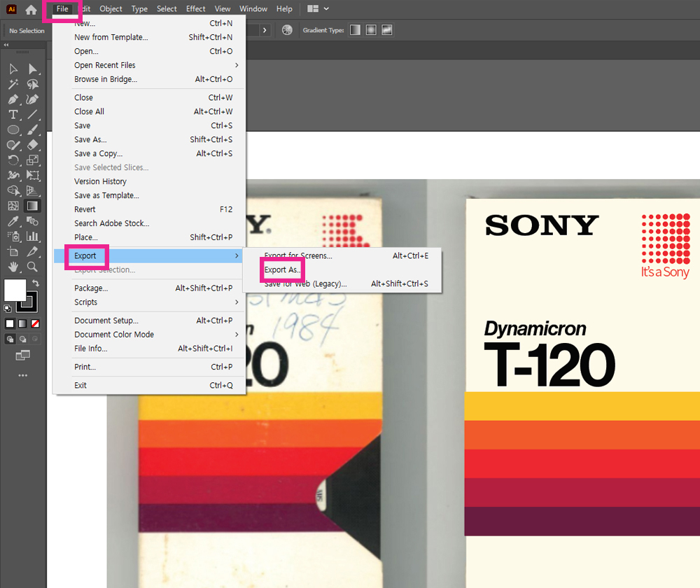Image resolution: width=700 pixels, height=588 pixels.
Task: Select the Eraser tool
Action: pyautogui.click(x=33, y=145)
